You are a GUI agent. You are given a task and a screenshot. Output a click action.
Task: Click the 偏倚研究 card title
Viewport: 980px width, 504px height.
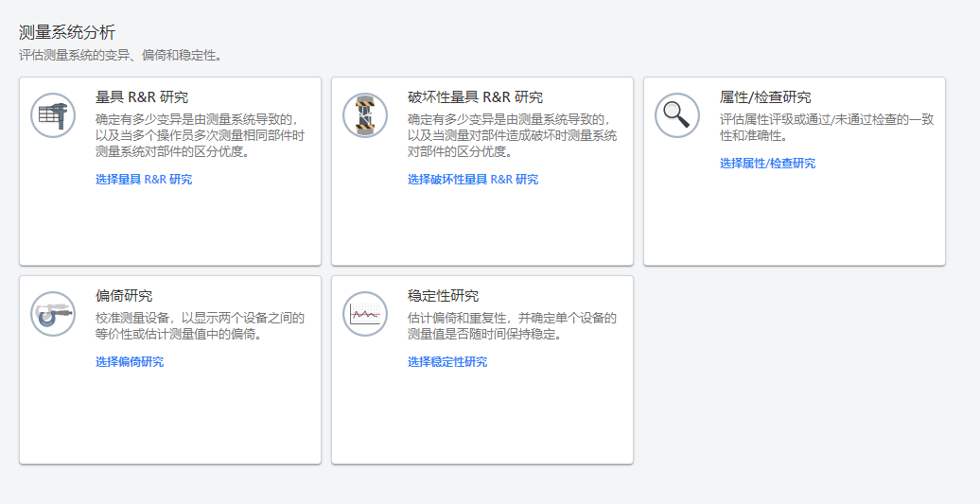124,296
